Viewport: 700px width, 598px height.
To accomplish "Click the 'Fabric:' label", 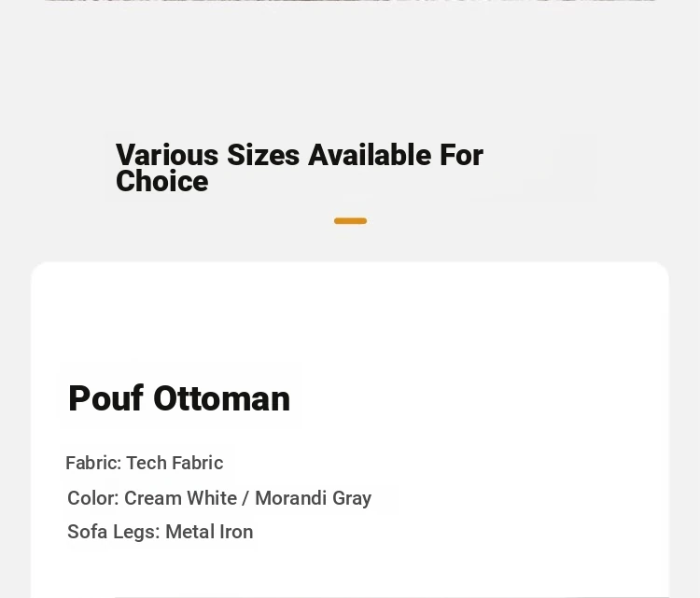I will tap(93, 463).
